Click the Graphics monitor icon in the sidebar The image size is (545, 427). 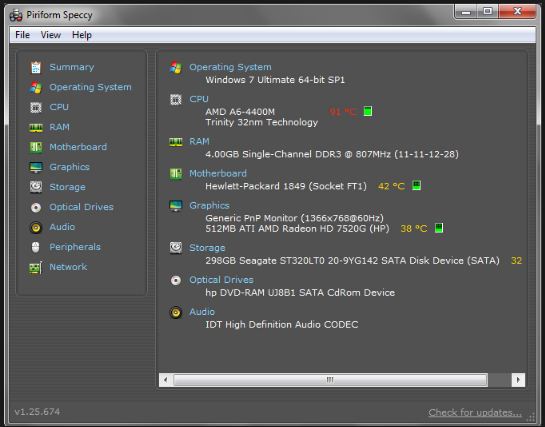[36, 167]
